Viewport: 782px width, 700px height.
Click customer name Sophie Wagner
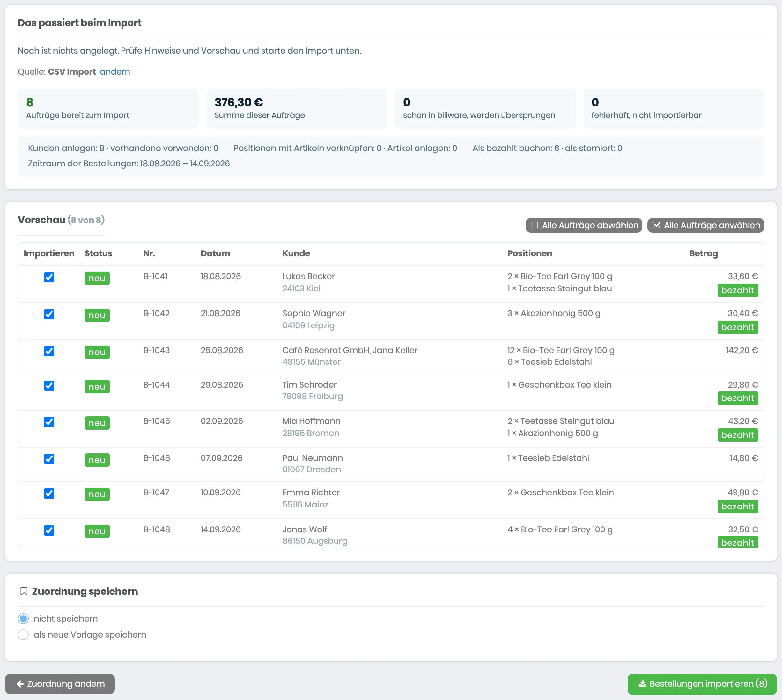pos(314,313)
